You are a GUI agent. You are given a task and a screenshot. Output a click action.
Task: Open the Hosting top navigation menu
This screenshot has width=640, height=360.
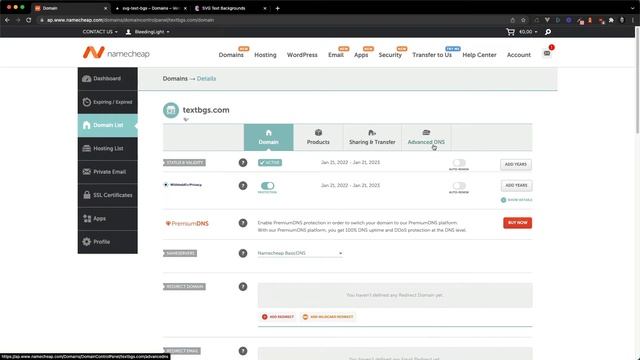[265, 55]
